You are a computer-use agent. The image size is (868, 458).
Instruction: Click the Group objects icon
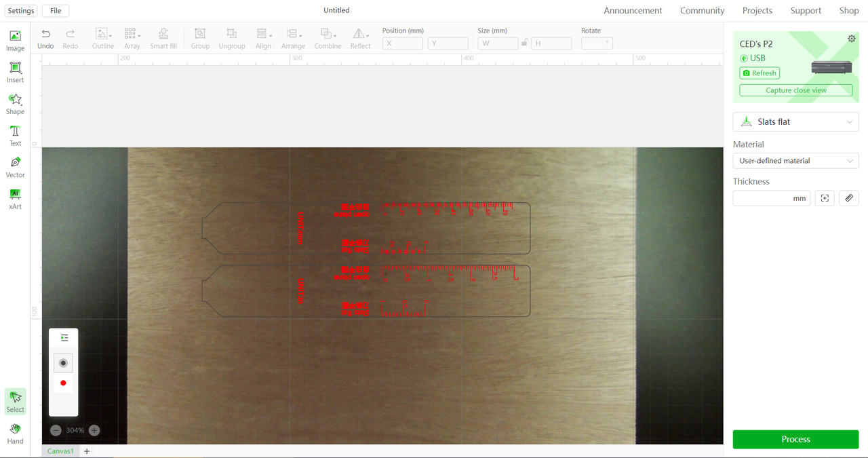click(200, 39)
